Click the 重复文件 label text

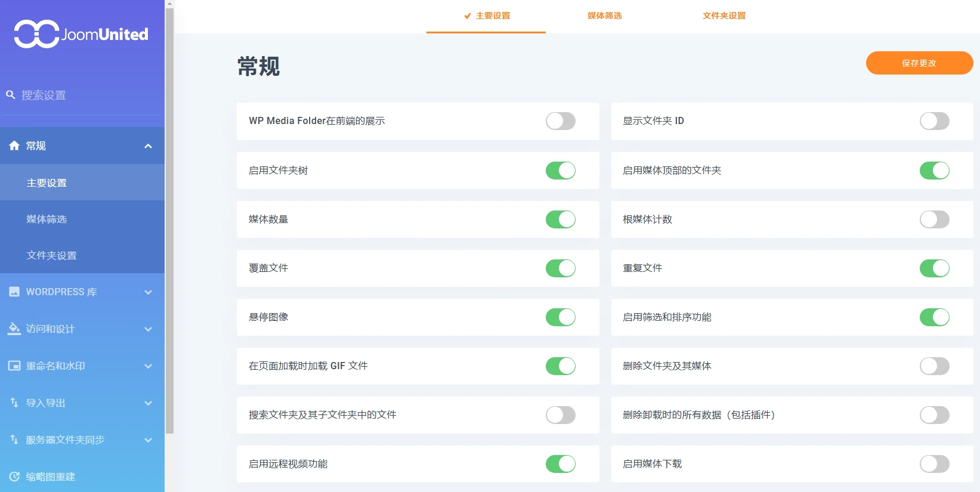tap(642, 268)
